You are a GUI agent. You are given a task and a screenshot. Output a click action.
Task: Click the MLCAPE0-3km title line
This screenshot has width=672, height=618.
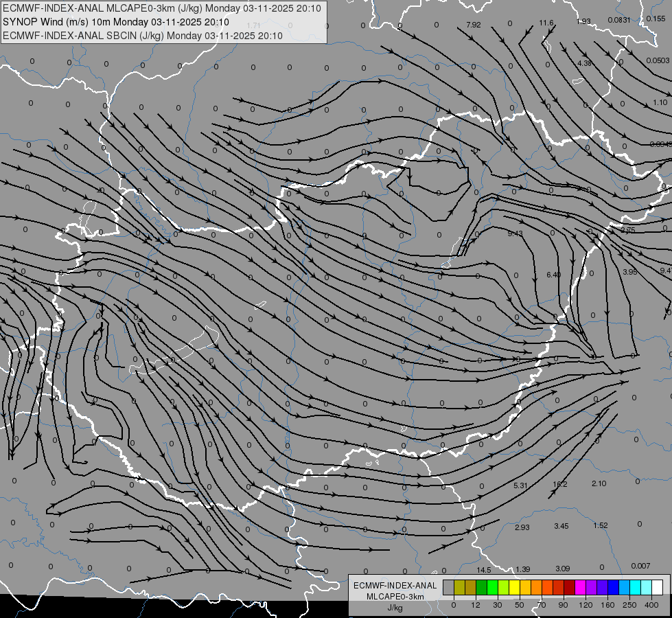tap(161, 8)
